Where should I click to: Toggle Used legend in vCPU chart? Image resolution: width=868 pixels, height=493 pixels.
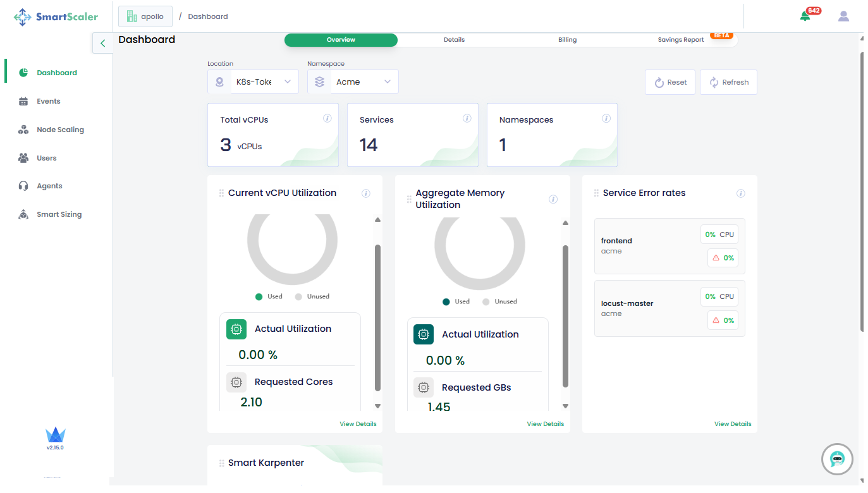pos(269,296)
